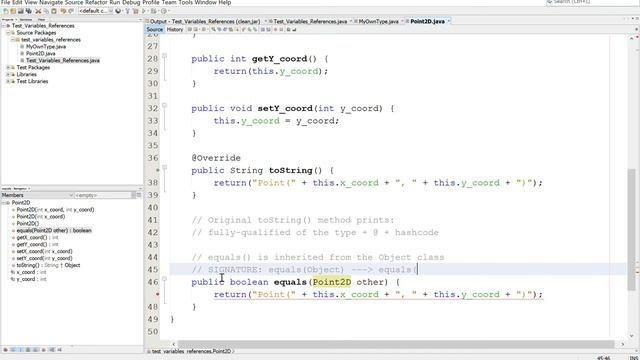This screenshot has width=640, height=360.
Task: Click the error marker on line 47
Action: point(158,294)
